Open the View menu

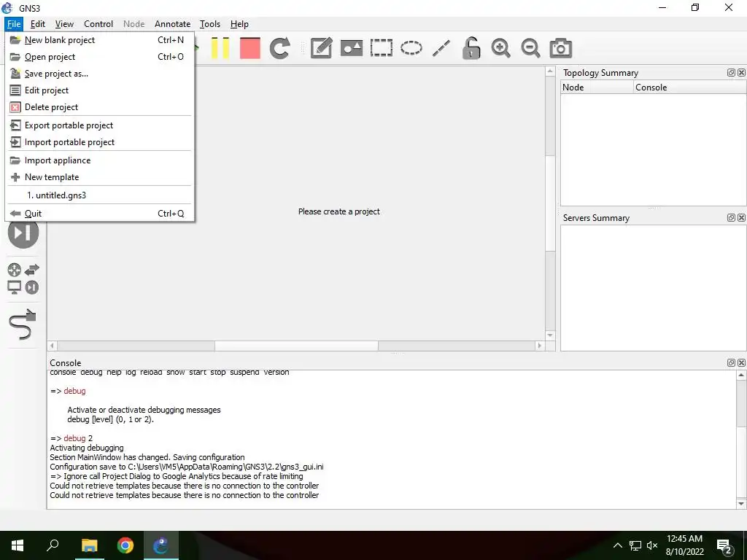pos(64,24)
